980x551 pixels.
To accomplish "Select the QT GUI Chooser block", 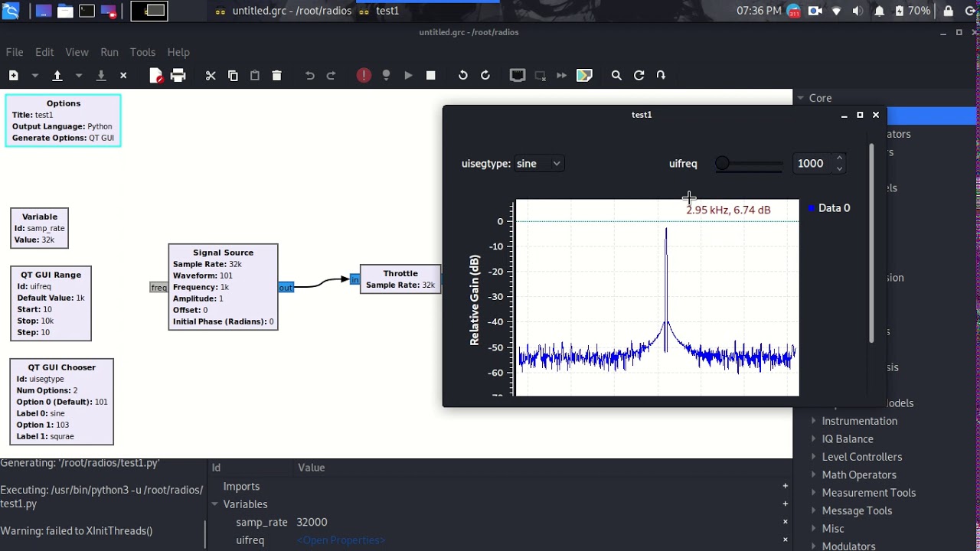I will pyautogui.click(x=61, y=402).
